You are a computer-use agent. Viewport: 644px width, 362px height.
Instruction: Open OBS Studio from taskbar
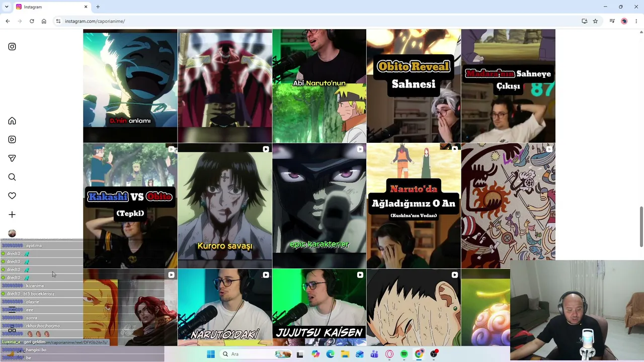(x=434, y=354)
